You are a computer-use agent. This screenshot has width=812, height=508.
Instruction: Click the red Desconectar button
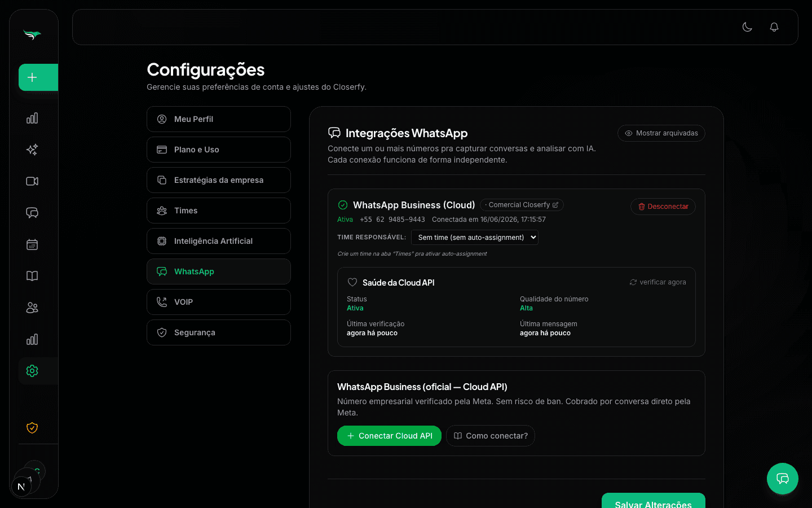(663, 207)
